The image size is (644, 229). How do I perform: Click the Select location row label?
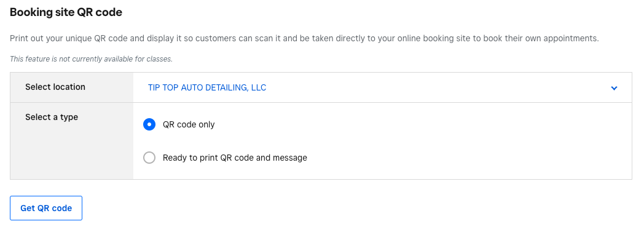(55, 87)
